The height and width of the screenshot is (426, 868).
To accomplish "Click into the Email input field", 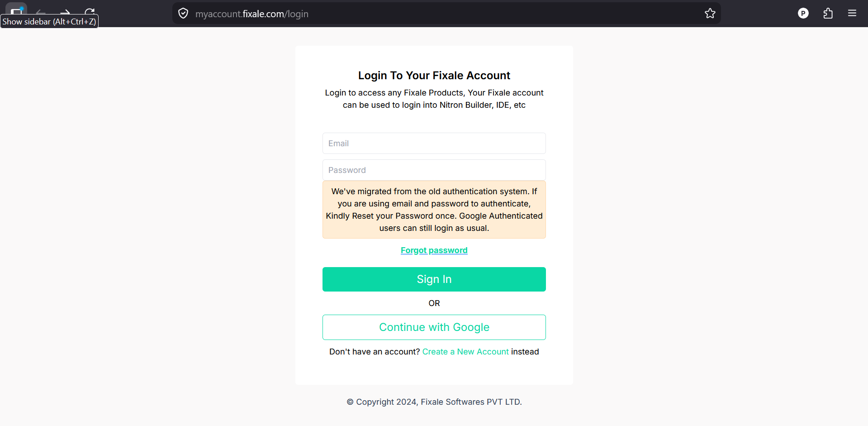I will [x=434, y=144].
